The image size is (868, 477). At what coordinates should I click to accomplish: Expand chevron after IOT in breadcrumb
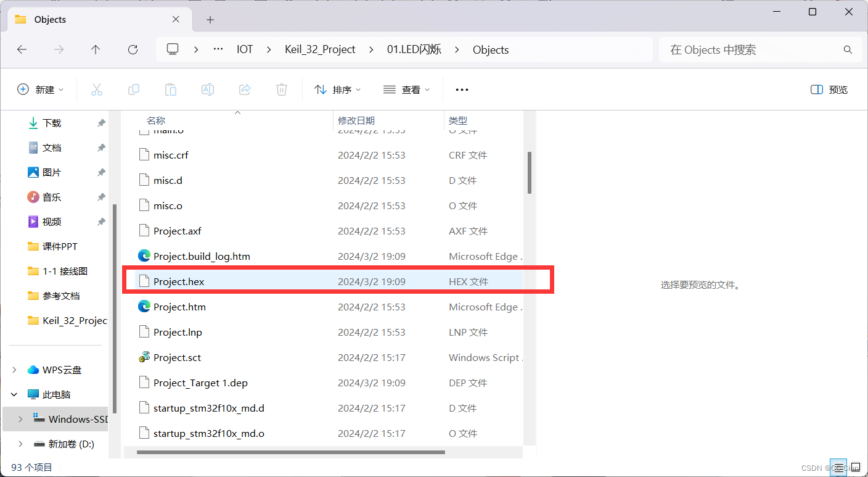click(269, 50)
